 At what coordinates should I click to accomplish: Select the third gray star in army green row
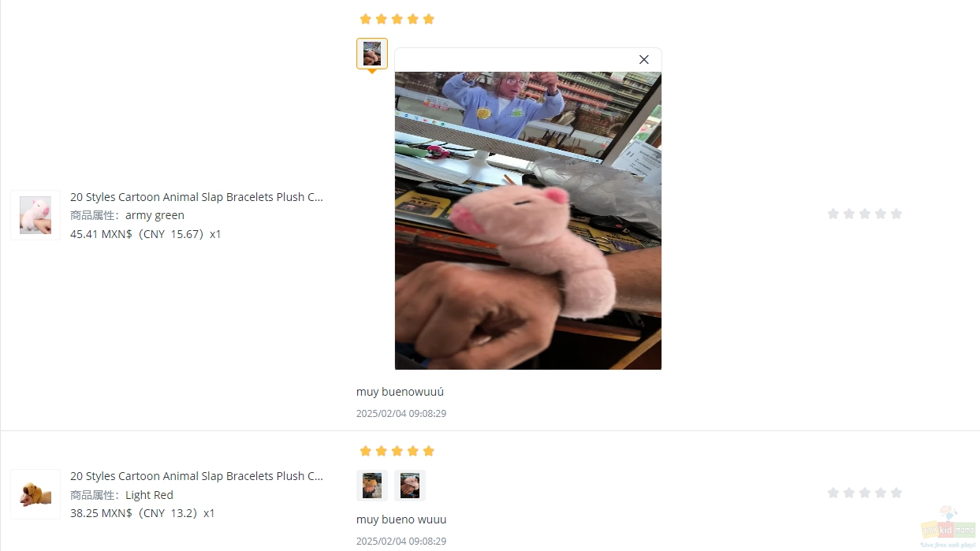point(865,214)
